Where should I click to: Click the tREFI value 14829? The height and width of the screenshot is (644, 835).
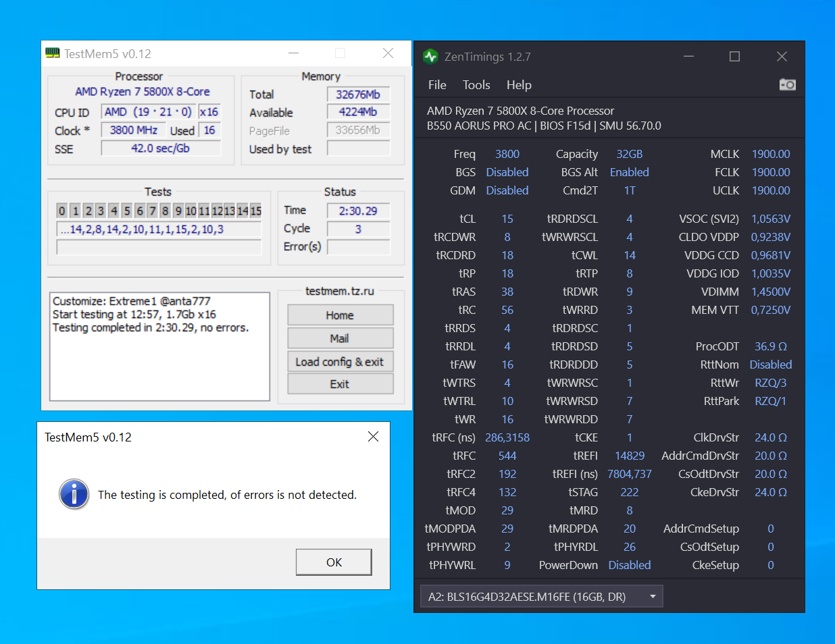630,456
